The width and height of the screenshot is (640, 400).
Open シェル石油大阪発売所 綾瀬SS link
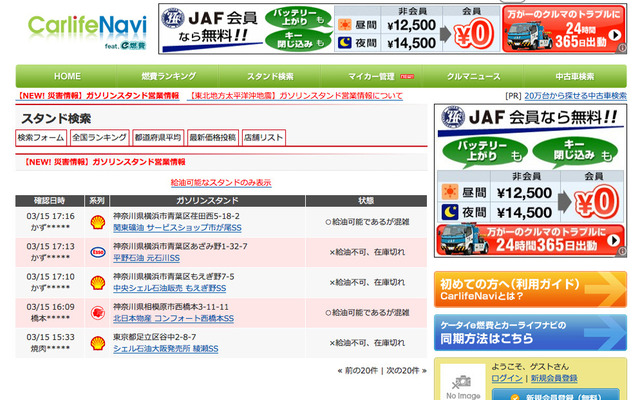166,349
